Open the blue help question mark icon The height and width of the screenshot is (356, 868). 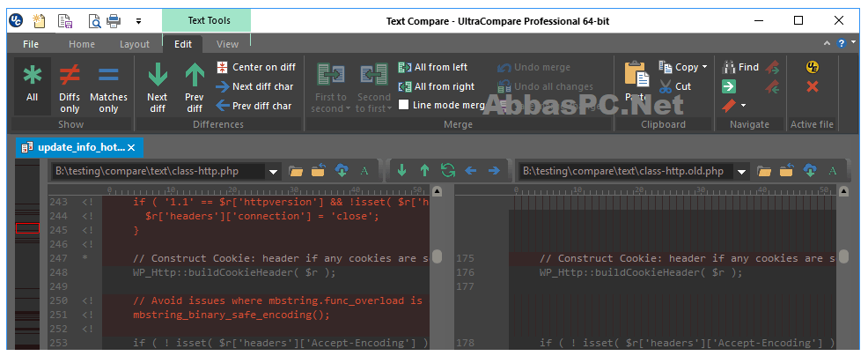842,42
